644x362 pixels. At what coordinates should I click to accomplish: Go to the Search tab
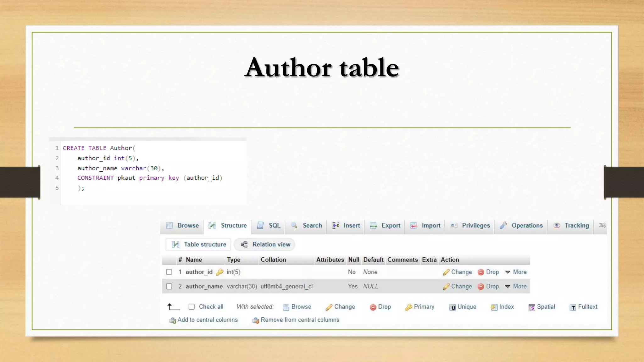(x=306, y=226)
